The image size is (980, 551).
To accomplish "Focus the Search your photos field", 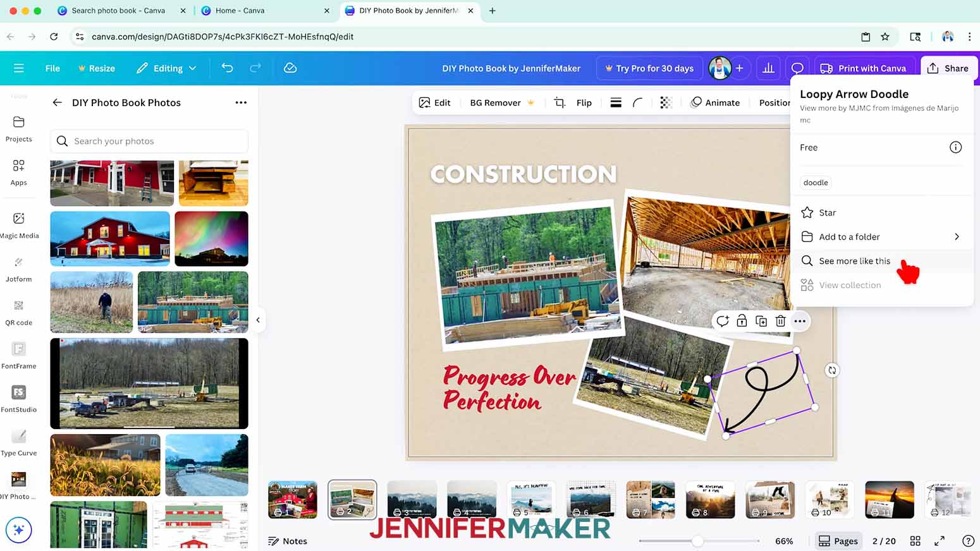I will (x=149, y=141).
